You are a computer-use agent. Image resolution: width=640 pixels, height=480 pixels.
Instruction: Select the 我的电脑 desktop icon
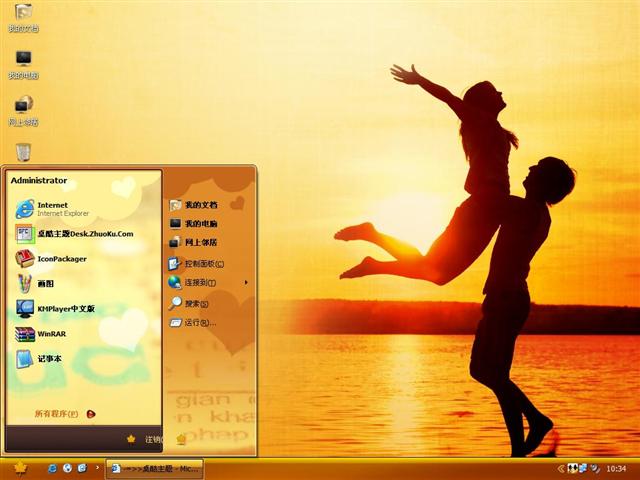(23, 65)
